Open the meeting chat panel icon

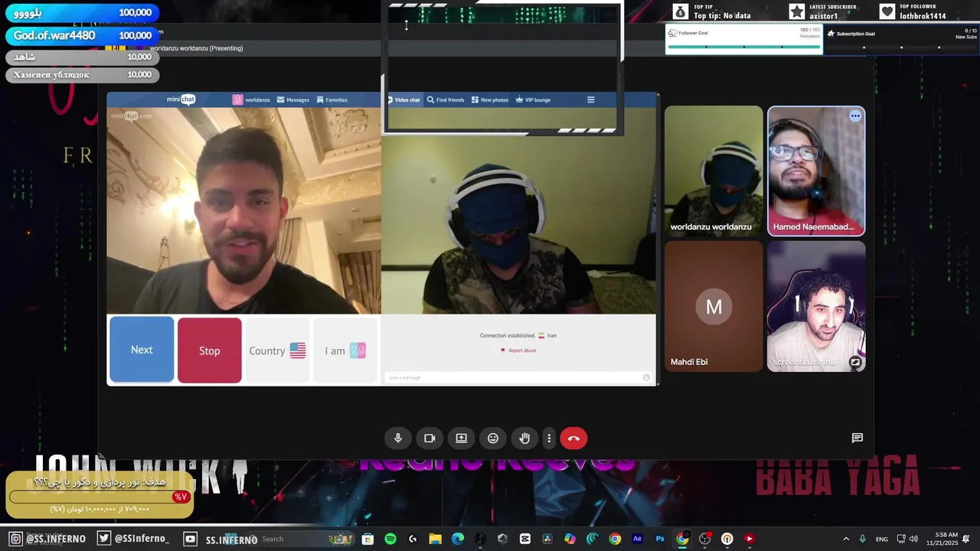pyautogui.click(x=857, y=439)
